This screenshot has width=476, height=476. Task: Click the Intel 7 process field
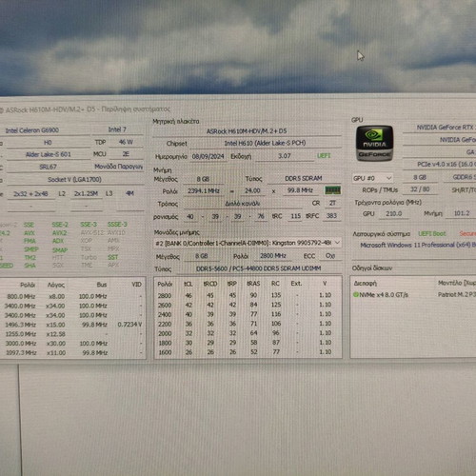pyautogui.click(x=117, y=129)
